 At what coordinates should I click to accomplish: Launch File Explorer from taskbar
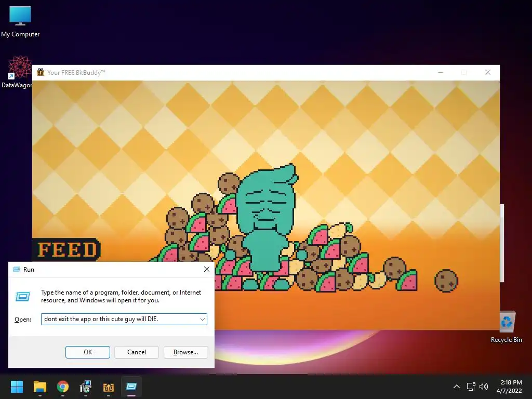[x=39, y=387]
